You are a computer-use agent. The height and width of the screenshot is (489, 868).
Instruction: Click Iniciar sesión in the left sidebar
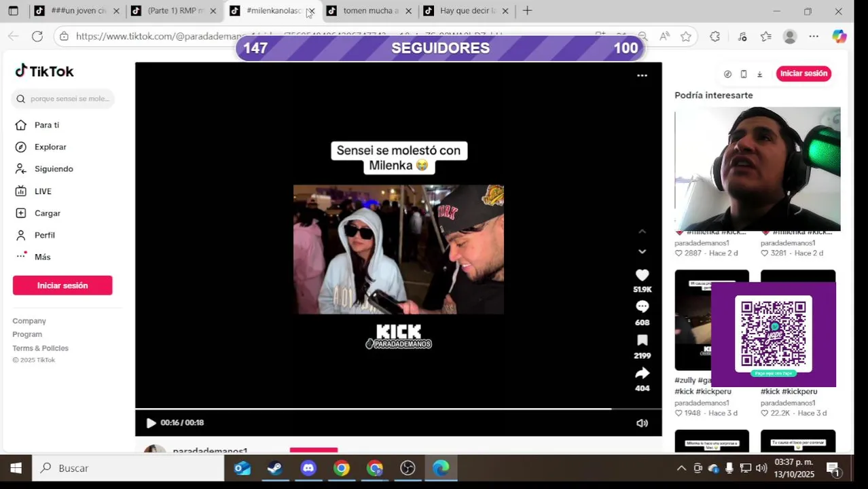click(62, 285)
